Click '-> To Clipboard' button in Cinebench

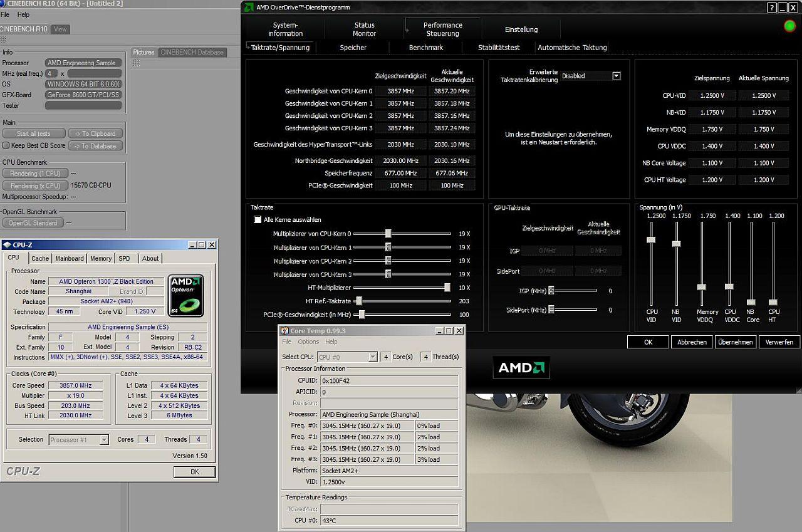coord(95,133)
